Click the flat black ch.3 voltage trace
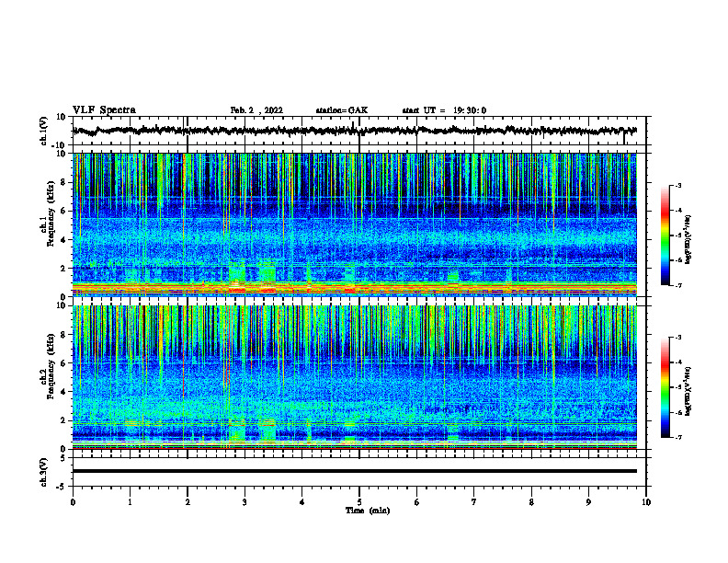The width and height of the screenshot is (728, 563). point(355,471)
